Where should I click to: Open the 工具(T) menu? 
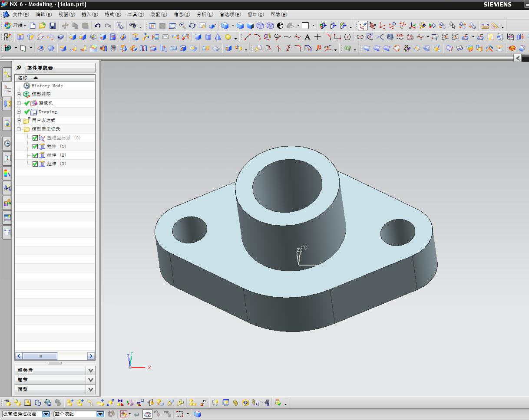point(136,14)
